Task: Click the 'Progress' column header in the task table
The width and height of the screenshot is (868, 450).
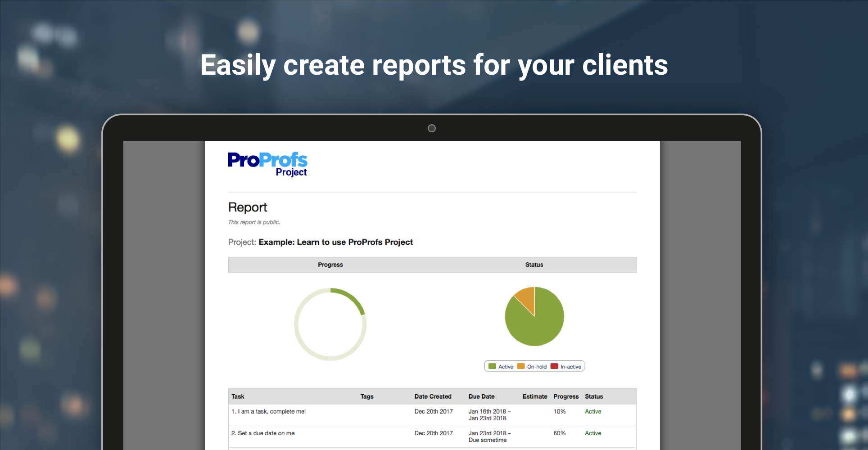Action: coord(566,396)
